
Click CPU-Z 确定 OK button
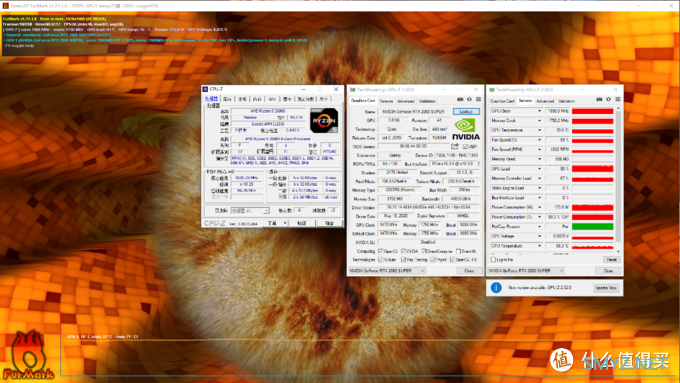(x=330, y=223)
